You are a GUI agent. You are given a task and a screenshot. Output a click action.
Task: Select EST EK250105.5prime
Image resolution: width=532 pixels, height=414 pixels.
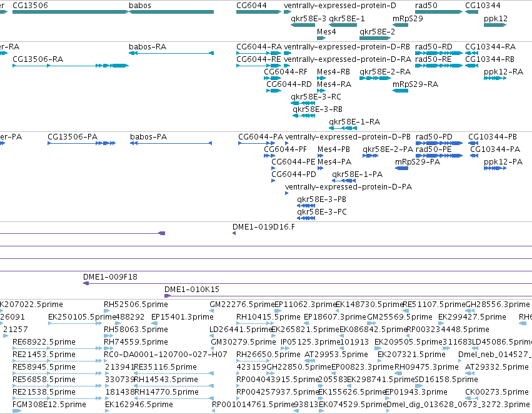75,323
